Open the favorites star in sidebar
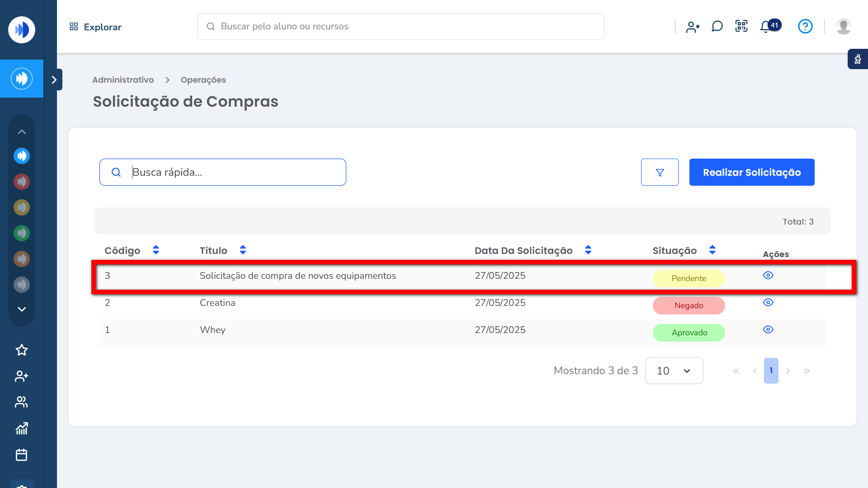 (22, 350)
